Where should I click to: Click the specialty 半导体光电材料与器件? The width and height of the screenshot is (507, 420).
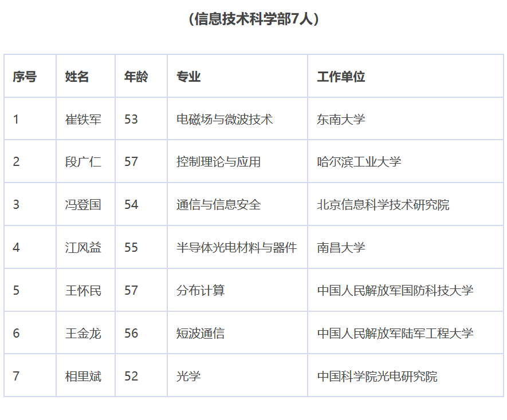(x=237, y=247)
